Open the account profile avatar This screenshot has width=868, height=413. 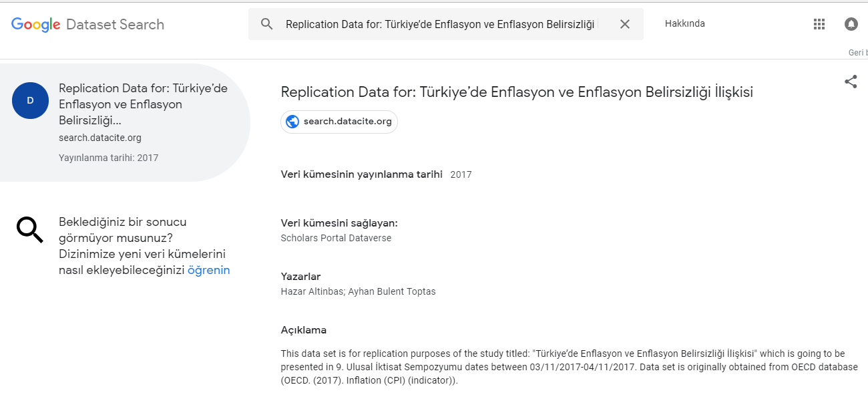click(x=851, y=24)
